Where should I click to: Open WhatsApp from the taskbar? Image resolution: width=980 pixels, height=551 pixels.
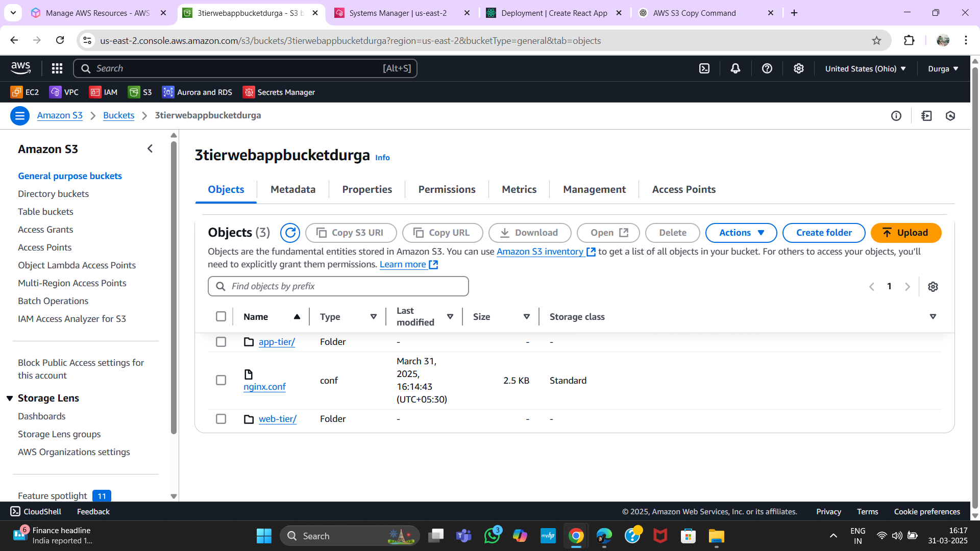[492, 536]
